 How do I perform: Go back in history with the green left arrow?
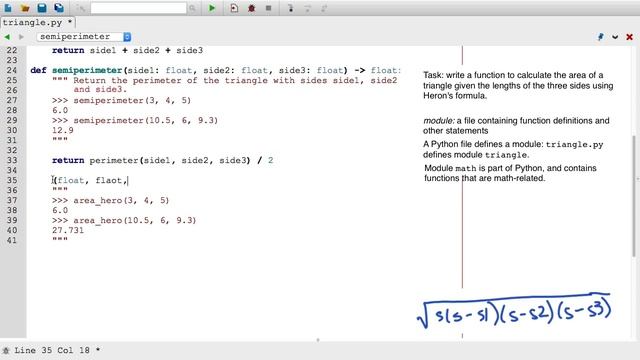point(7,37)
